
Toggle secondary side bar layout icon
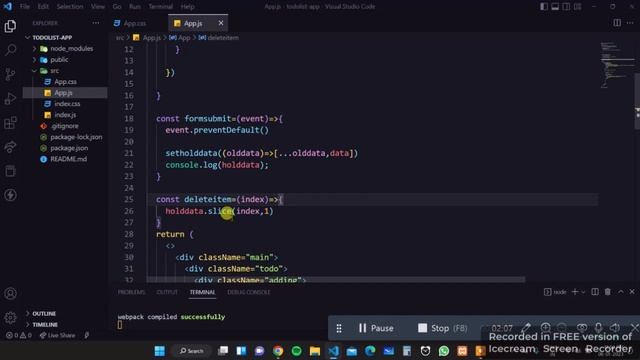tap(566, 7)
